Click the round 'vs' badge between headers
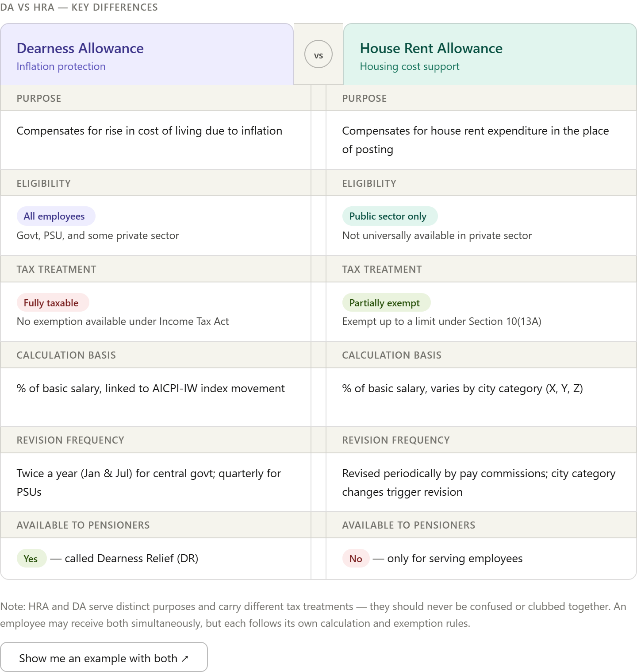This screenshot has height=672, width=637. tap(318, 55)
